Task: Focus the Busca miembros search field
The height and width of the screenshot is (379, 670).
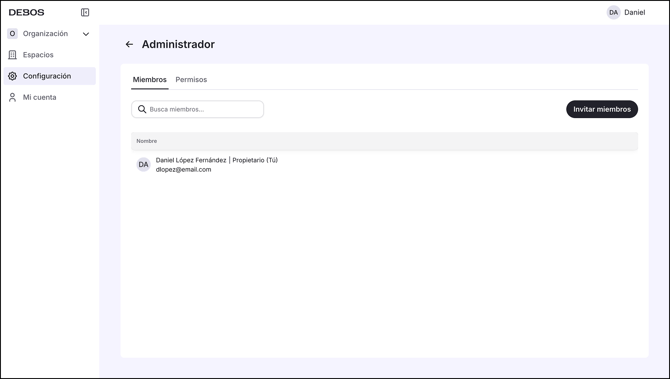Action: [197, 109]
